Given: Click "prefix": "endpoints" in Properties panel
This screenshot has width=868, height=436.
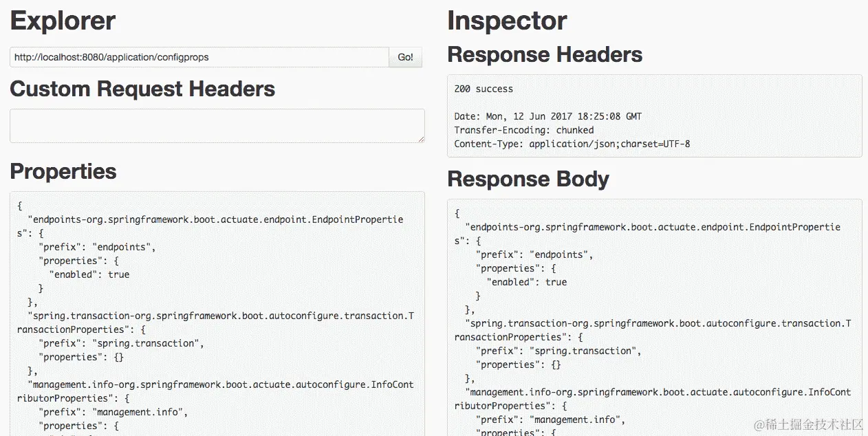Looking at the screenshot, I should point(97,247).
